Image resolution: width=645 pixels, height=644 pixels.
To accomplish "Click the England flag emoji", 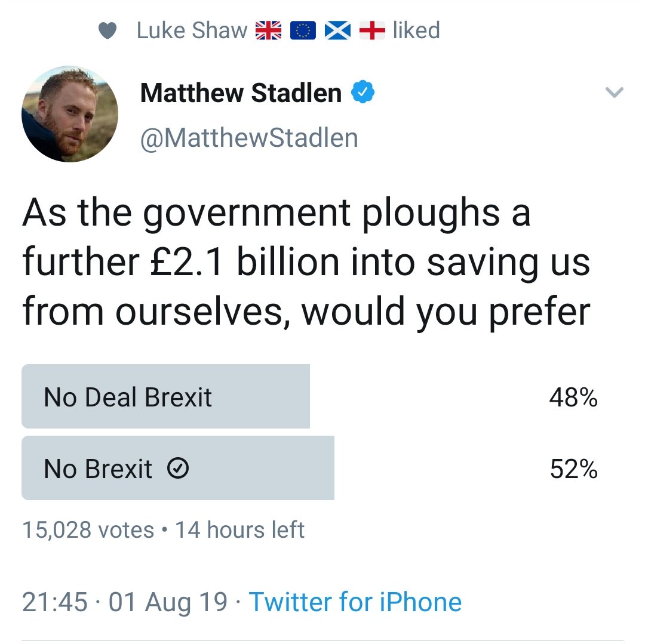I will tap(372, 30).
